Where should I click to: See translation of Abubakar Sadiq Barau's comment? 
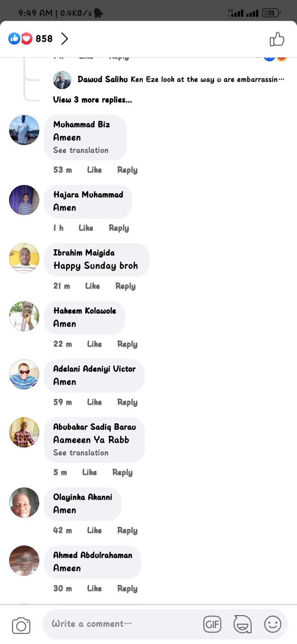[81, 453]
